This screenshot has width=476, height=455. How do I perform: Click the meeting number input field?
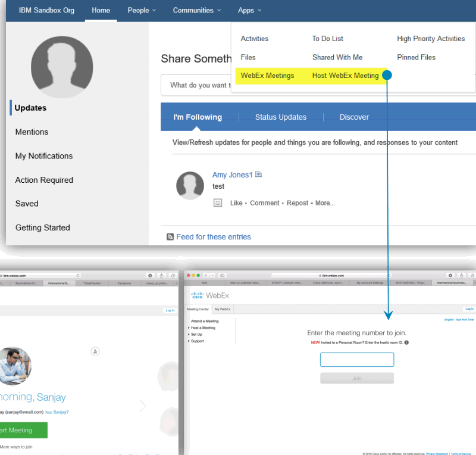pos(357,360)
